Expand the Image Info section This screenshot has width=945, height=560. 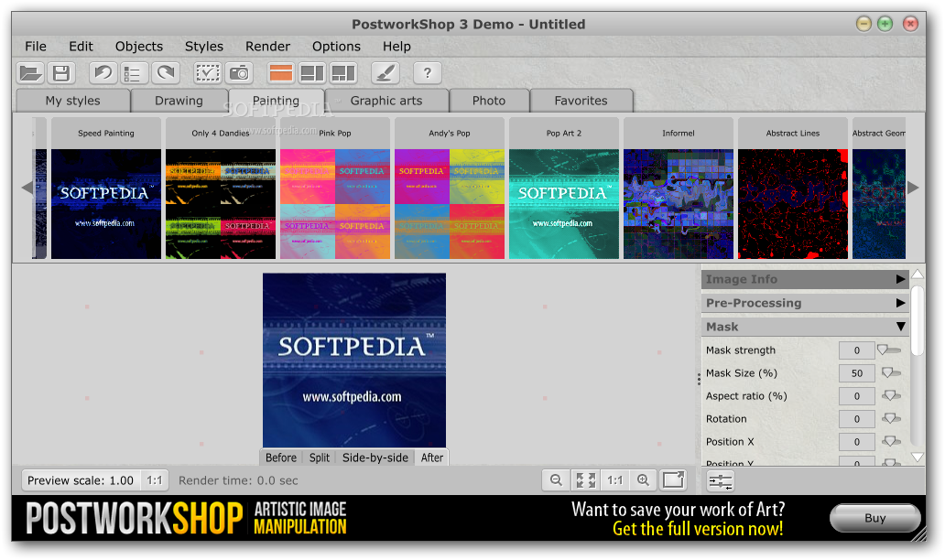[x=805, y=279]
